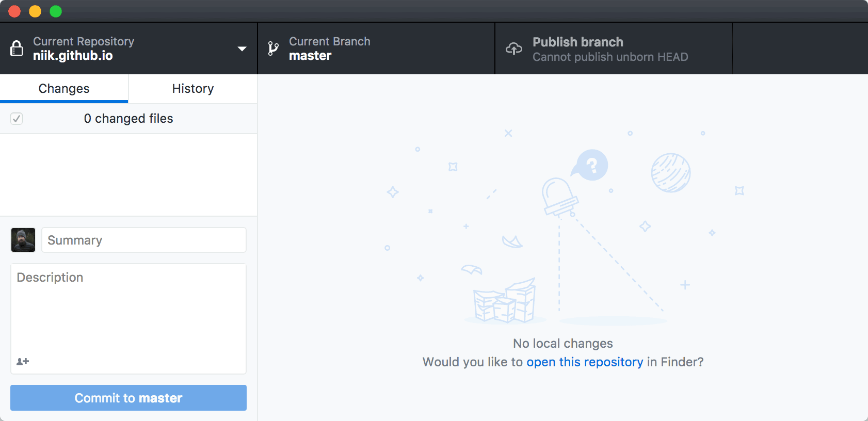Focus the Summary commit field

143,240
